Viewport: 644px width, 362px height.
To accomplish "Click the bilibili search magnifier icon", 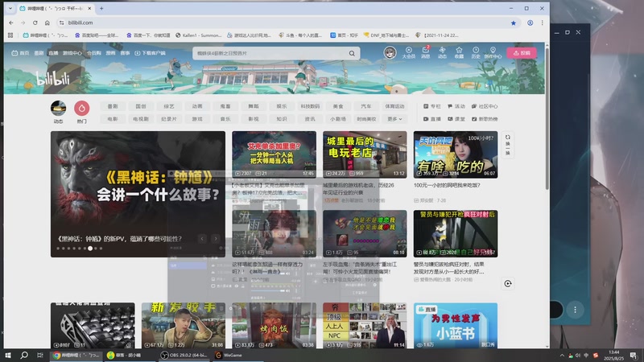I will [x=352, y=53].
